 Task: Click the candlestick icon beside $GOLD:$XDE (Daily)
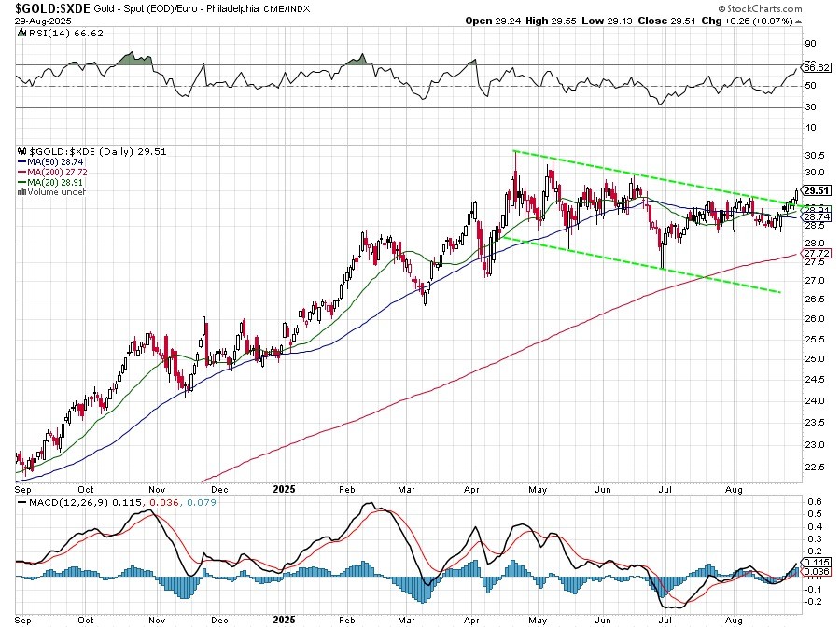(22, 151)
